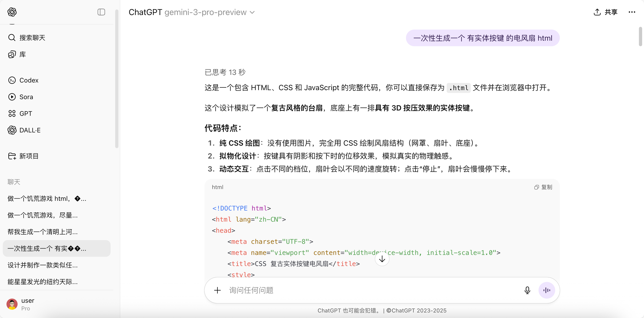Start voice mode with waveform button

point(547,290)
